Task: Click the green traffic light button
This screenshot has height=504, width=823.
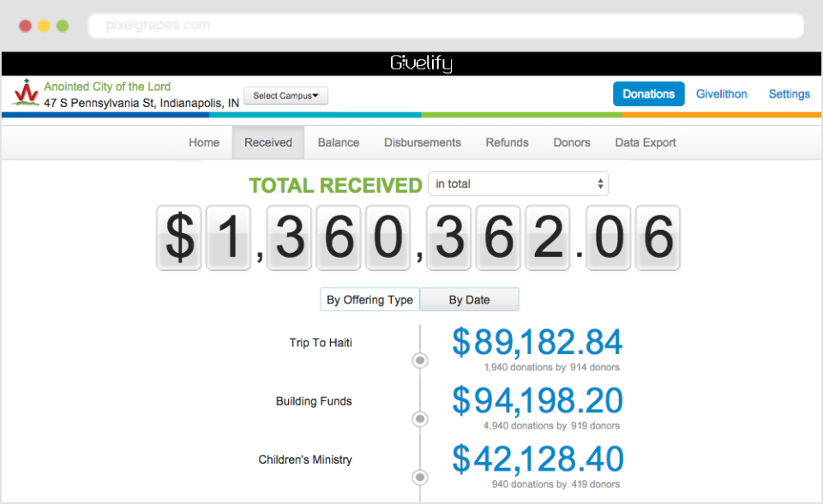Action: (x=62, y=26)
